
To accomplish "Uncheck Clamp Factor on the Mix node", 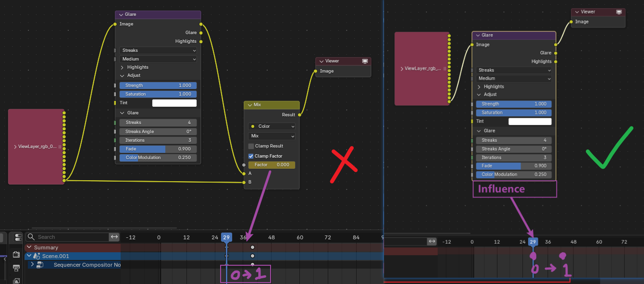I will [251, 156].
